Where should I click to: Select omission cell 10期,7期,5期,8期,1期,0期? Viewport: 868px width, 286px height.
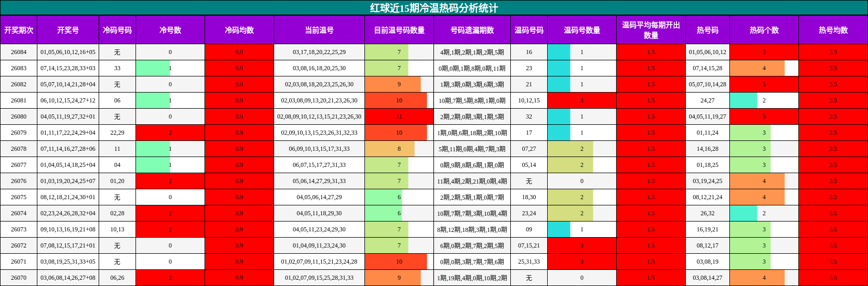(472, 100)
